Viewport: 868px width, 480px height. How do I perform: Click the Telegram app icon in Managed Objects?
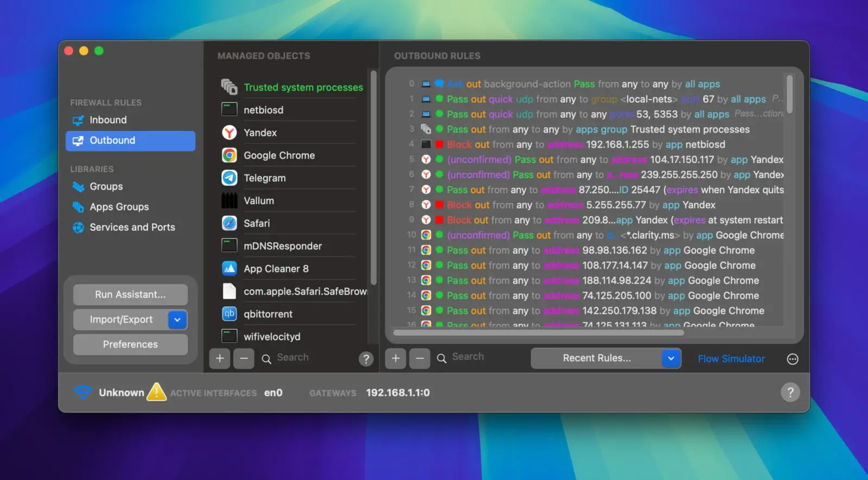click(229, 178)
